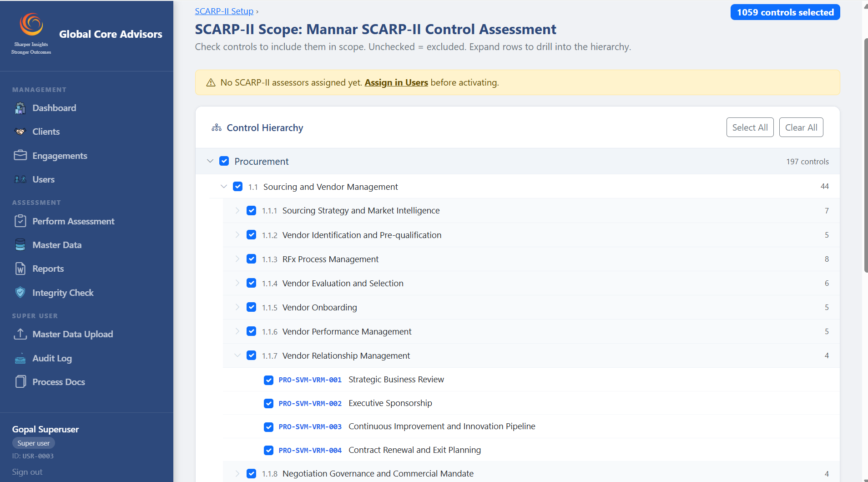The image size is (868, 482).
Task: Uncheck PRO-SVM-VRM-004 Contract Renewal control
Action: pyautogui.click(x=269, y=451)
